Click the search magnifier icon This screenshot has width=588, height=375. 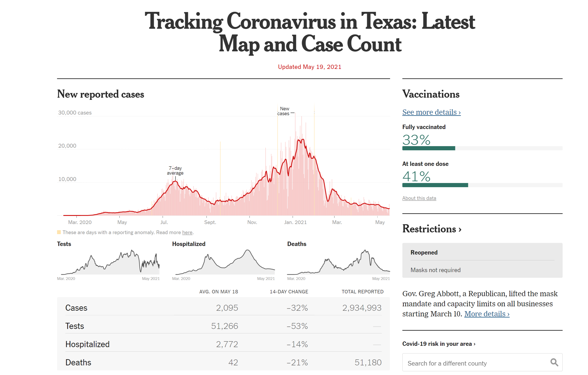554,362
